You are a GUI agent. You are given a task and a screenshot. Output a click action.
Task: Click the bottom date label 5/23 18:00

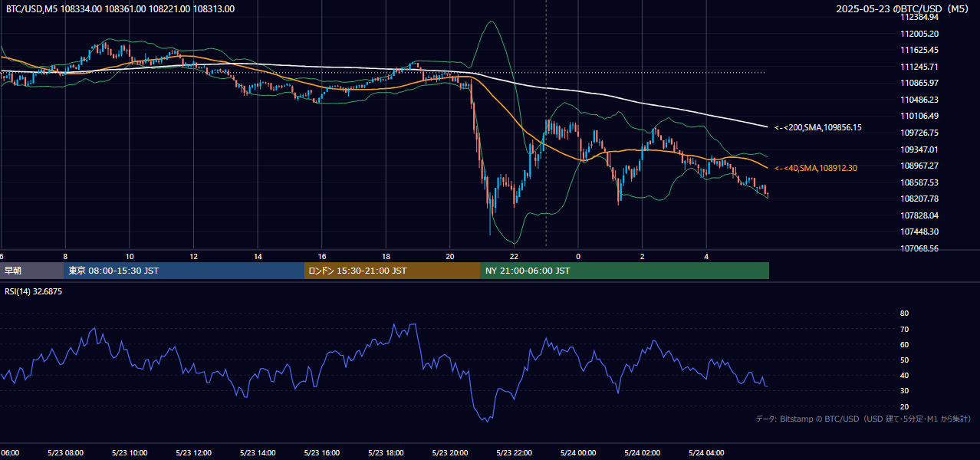(386, 453)
